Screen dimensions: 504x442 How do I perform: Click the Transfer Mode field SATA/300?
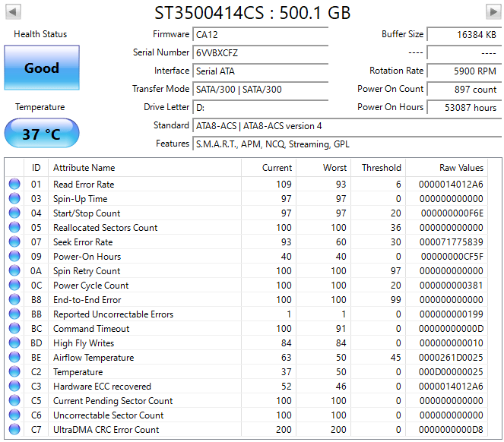260,90
